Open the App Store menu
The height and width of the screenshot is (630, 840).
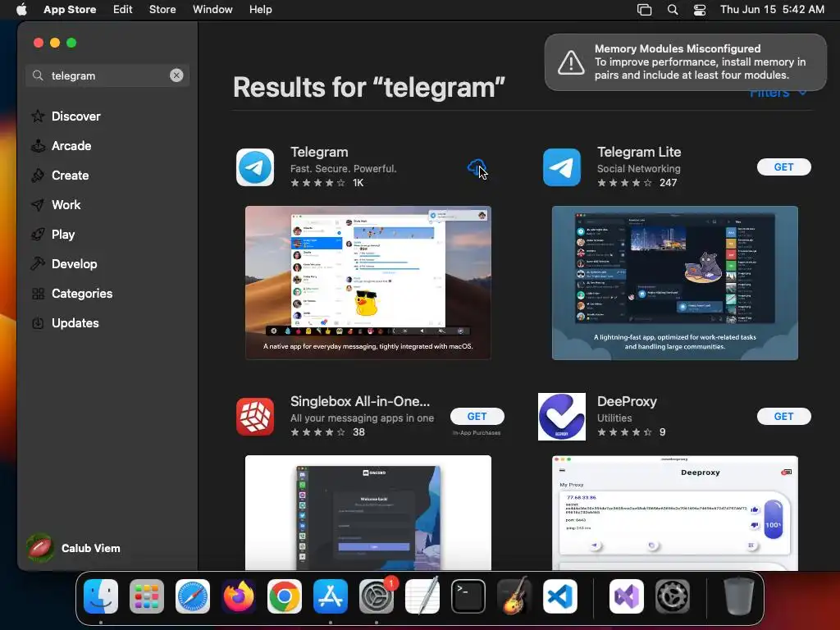(70, 10)
